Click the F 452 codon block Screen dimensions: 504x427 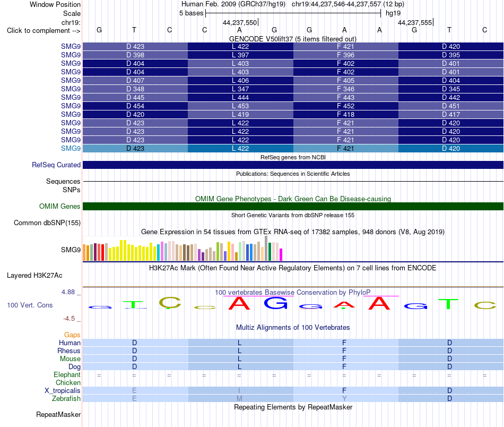(345, 106)
